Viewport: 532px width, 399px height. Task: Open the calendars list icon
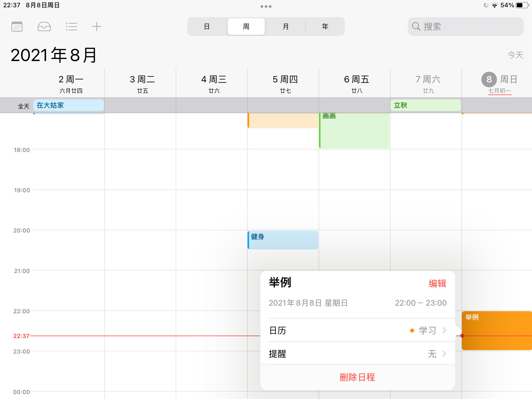[17, 26]
